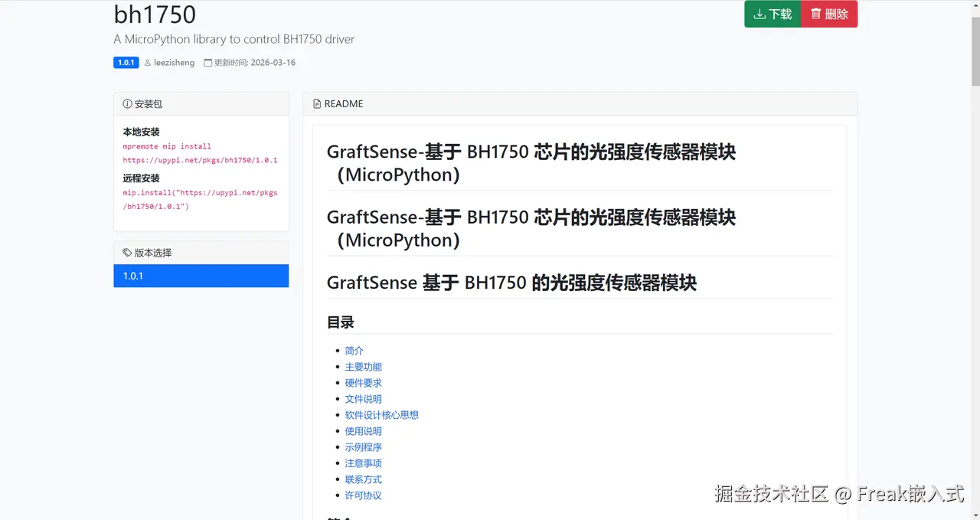This screenshot has width=980, height=520.
Task: Click the red 删除 delete button
Action: point(829,14)
